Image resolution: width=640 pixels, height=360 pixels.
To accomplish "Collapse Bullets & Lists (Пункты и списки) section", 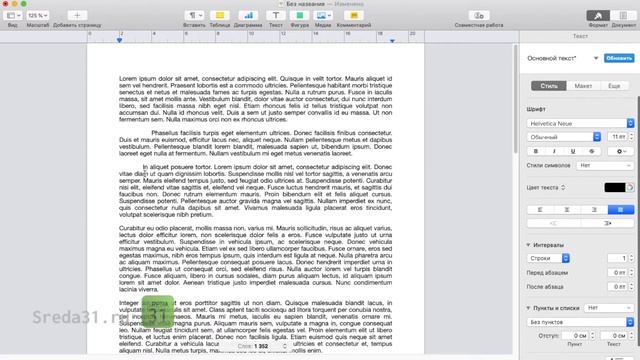I will (x=528, y=308).
